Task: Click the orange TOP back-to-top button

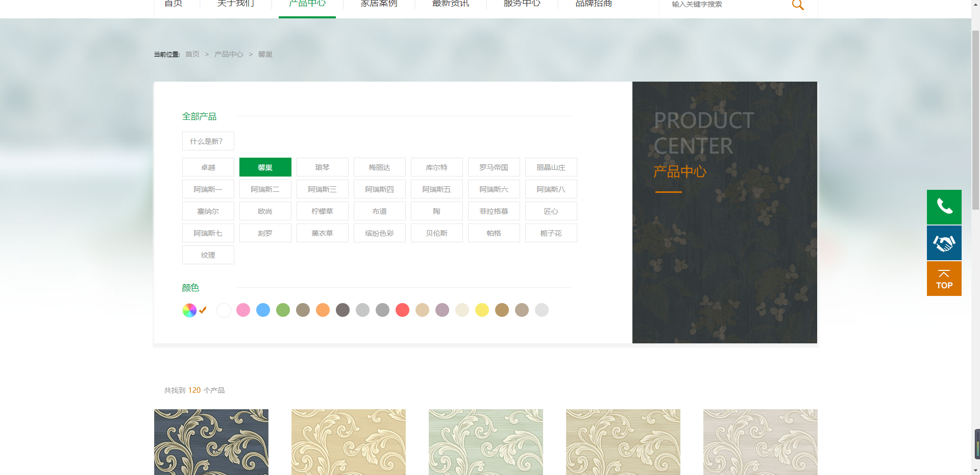Action: coord(944,279)
